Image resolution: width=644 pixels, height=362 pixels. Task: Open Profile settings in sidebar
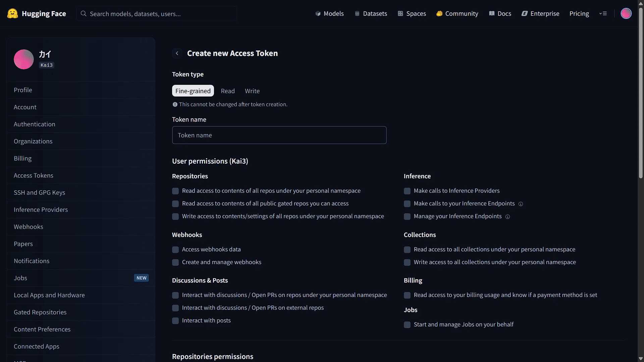click(x=81, y=90)
